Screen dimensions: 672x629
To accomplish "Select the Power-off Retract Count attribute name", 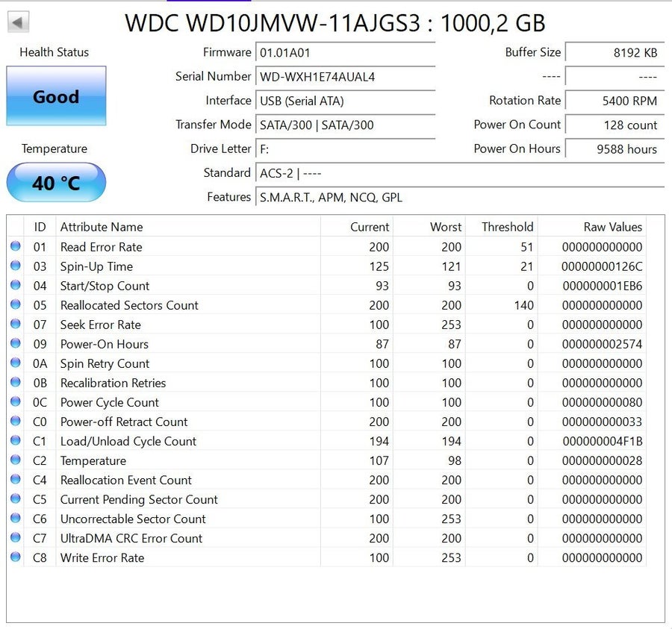I will [124, 422].
